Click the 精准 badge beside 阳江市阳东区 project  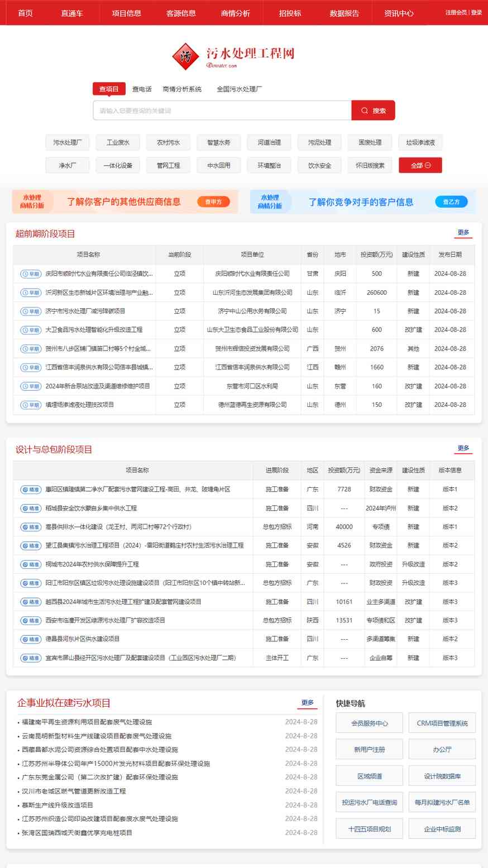coord(31,583)
